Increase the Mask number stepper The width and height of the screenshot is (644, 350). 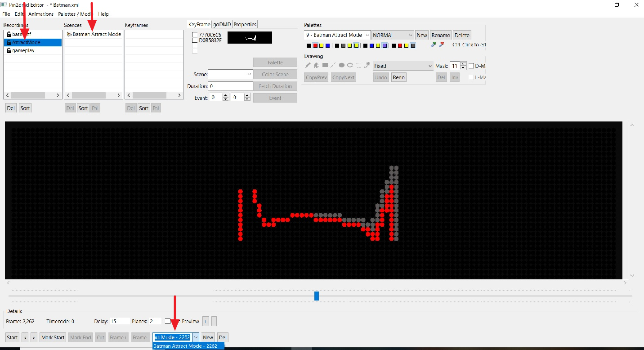click(x=463, y=64)
